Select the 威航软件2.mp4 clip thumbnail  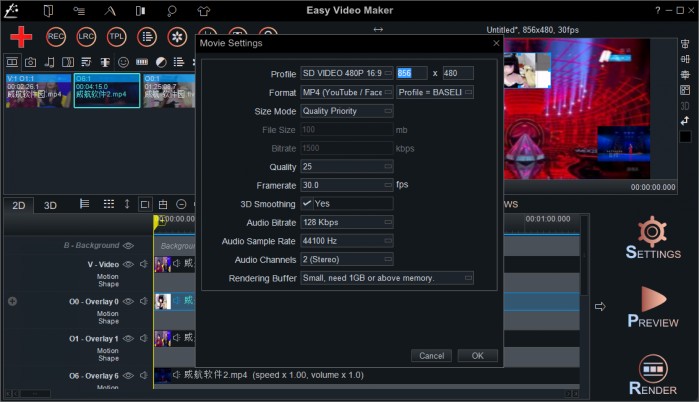tap(107, 91)
